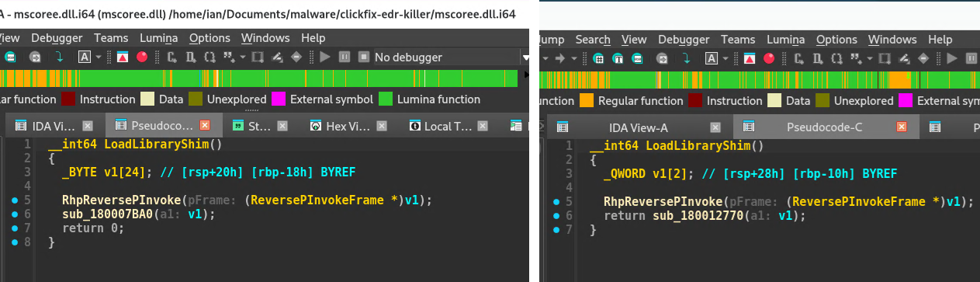This screenshot has height=282, width=980.
Task: Click the boxed letter A icon, right window
Action: 712,58
